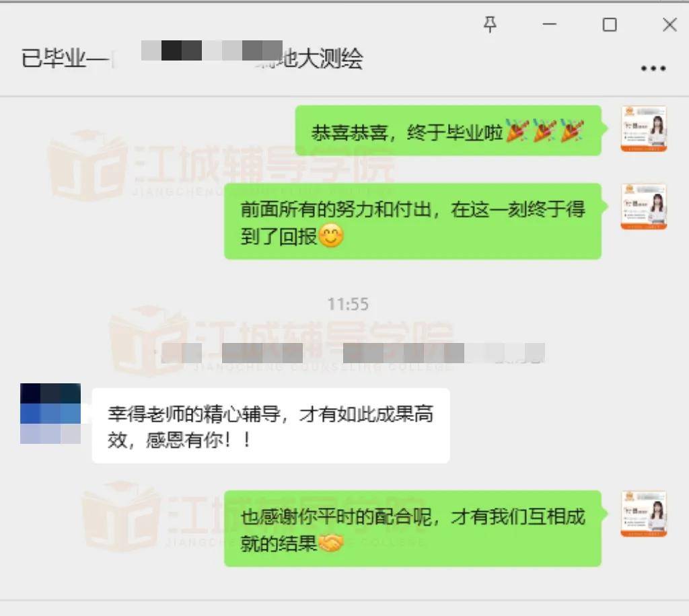Open sender avatar beside 前面所有的努力 message

pyautogui.click(x=644, y=207)
